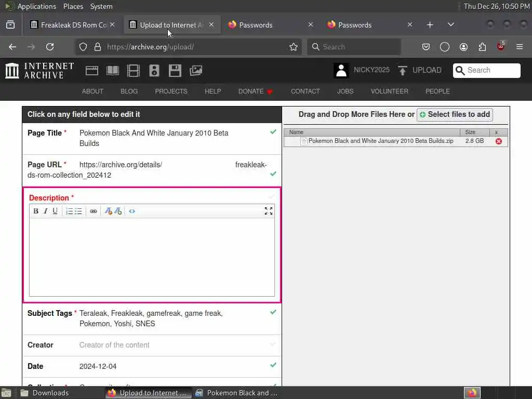
Task: Click the NICKY2025 user avatar icon
Action: point(341,71)
